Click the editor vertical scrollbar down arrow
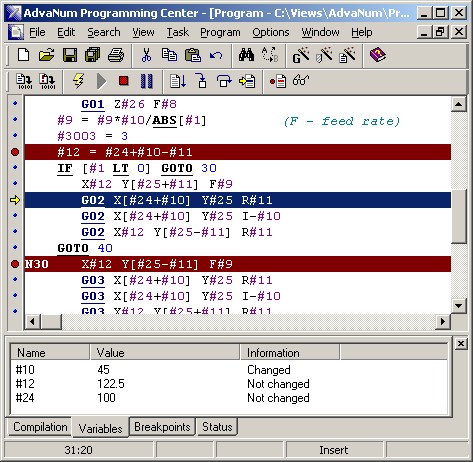Image resolution: width=473 pixels, height=462 pixels. tap(459, 305)
